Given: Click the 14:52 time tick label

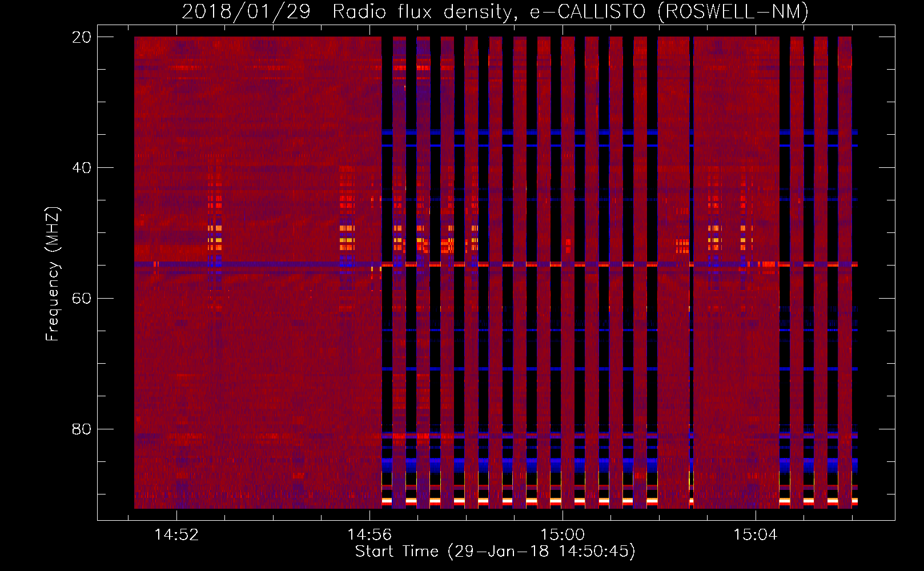Looking at the screenshot, I should 176,535.
